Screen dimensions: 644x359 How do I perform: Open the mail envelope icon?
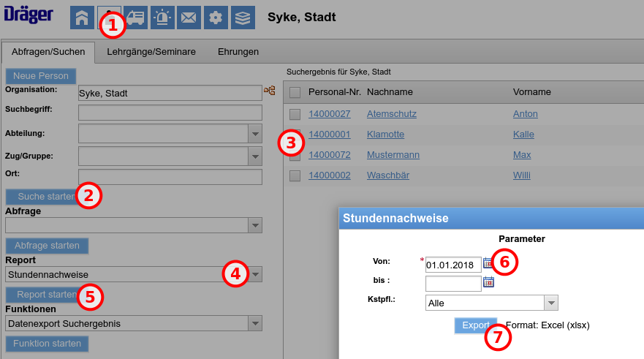click(189, 18)
